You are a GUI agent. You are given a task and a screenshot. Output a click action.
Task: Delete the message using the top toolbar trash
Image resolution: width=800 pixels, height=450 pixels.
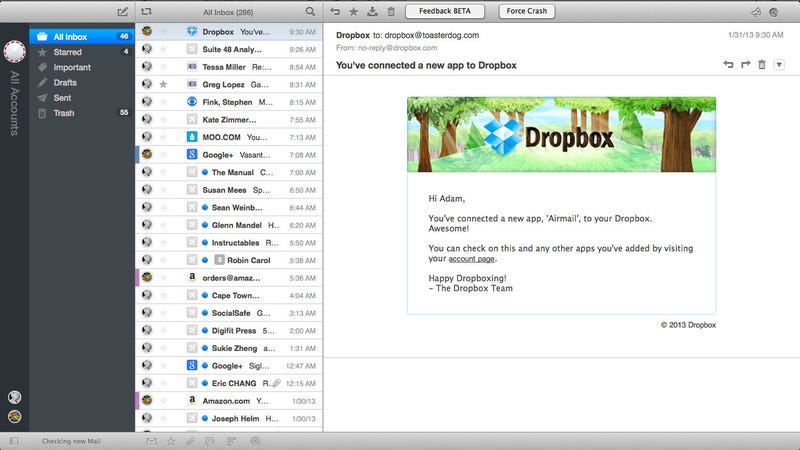coord(391,11)
